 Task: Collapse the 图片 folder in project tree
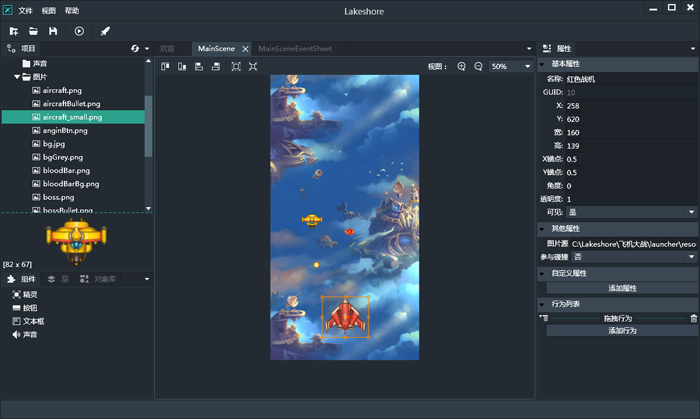click(18, 76)
